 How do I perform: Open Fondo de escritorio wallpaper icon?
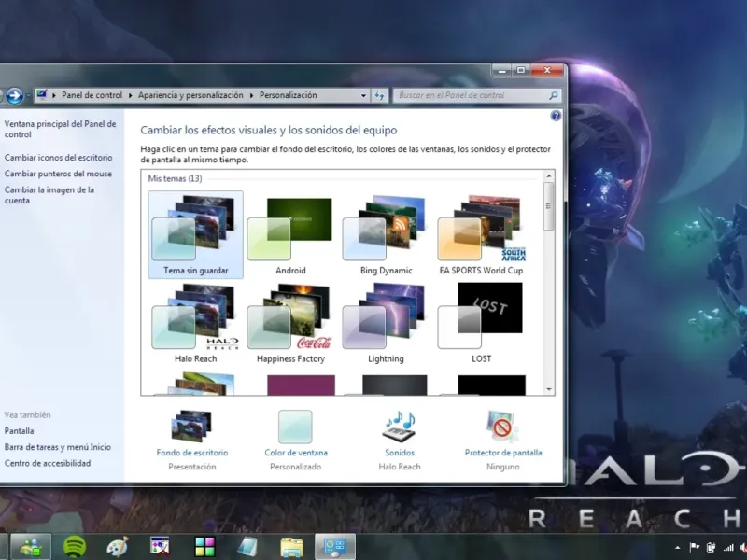click(191, 426)
